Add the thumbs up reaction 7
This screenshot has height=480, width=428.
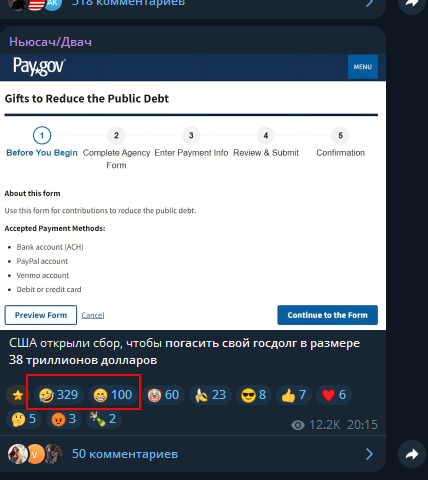coord(294,395)
